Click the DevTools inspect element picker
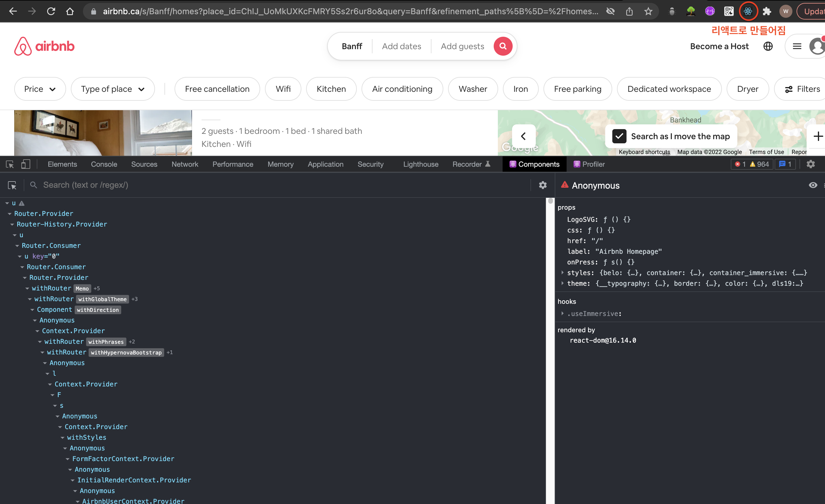Image resolution: width=825 pixels, height=504 pixels. click(x=10, y=164)
